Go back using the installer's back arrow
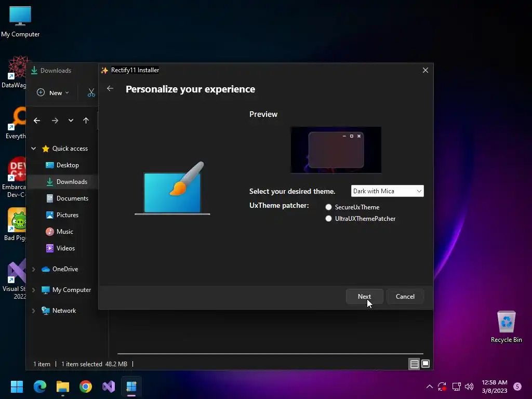 (110, 88)
